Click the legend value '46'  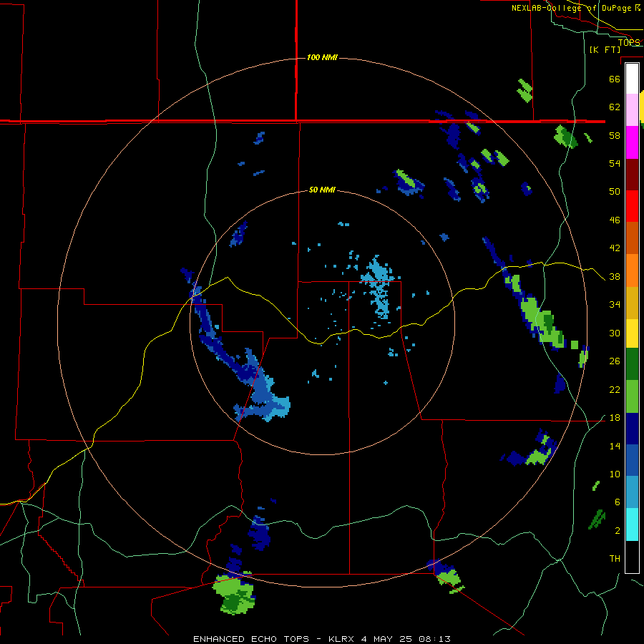click(x=615, y=220)
